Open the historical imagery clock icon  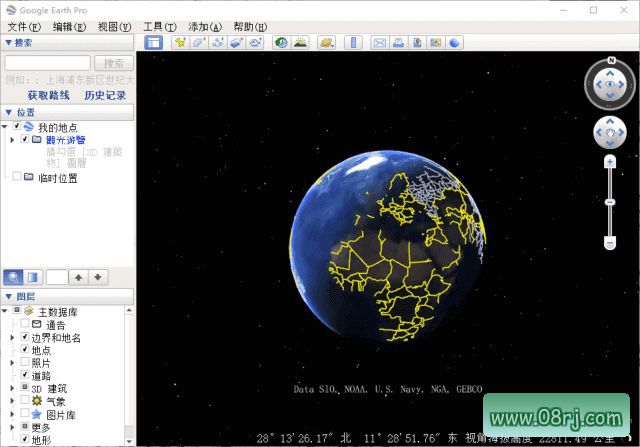coord(281,43)
